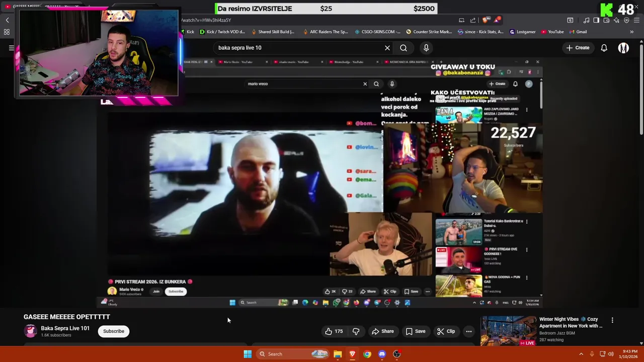Click the Share button under video

382,331
